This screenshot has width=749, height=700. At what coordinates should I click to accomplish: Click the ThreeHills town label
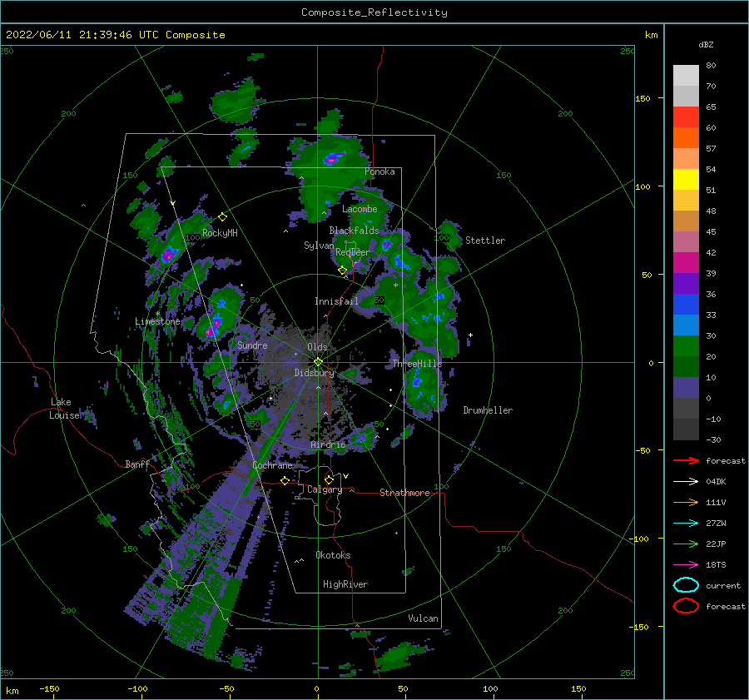pyautogui.click(x=418, y=364)
